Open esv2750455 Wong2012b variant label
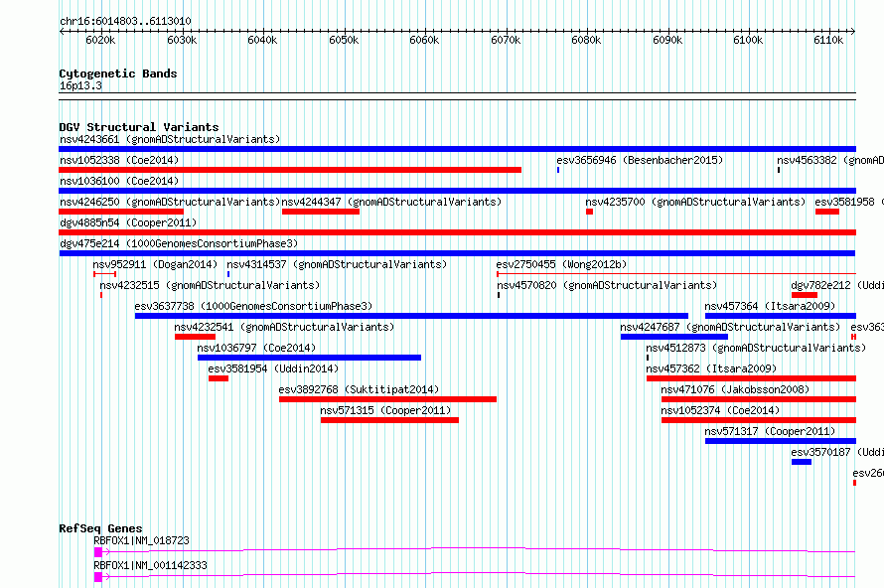This screenshot has width=884, height=588. 561,264
